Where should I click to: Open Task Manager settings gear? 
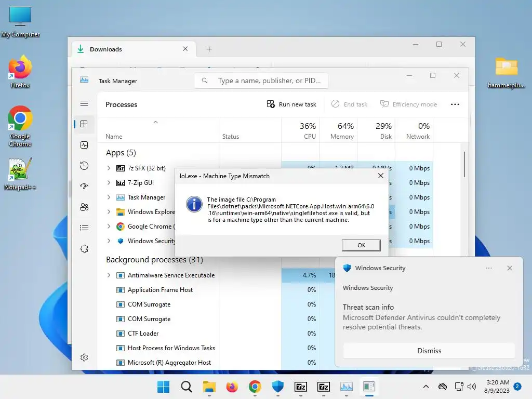pos(84,357)
